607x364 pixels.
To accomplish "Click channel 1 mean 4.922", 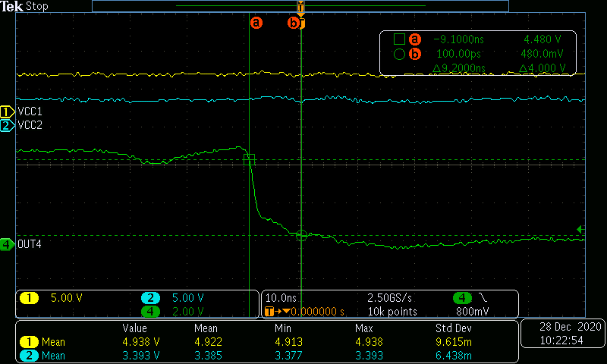I will (208, 342).
